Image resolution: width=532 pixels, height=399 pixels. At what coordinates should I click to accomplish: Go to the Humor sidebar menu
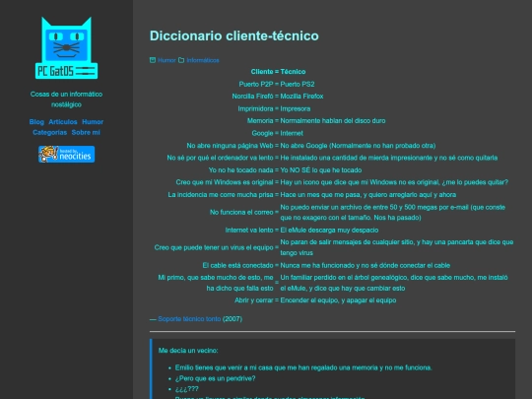93,122
